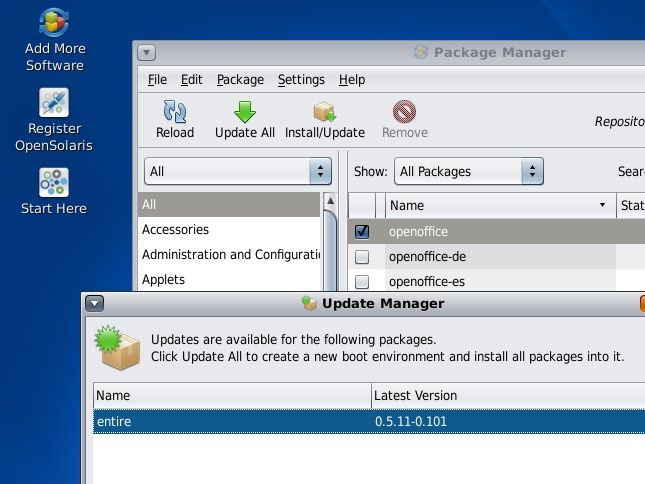Select the entire package update row
Image resolution: width=645 pixels, height=484 pixels.
pyautogui.click(x=369, y=421)
